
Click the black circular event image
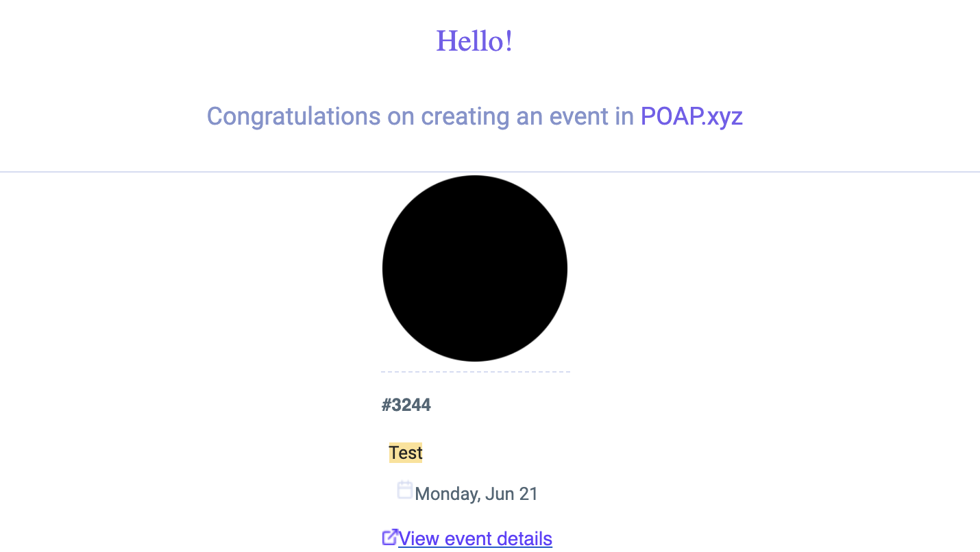click(x=475, y=268)
